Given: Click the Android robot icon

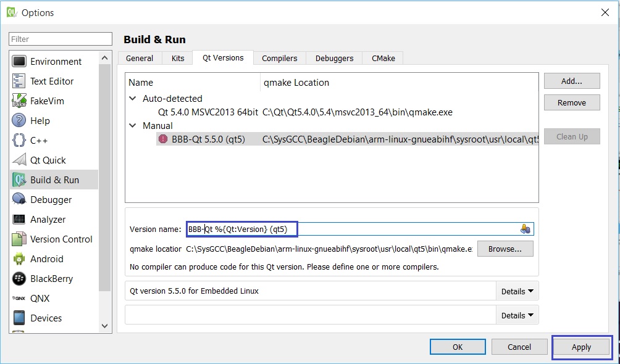Looking at the screenshot, I should pyautogui.click(x=19, y=259).
